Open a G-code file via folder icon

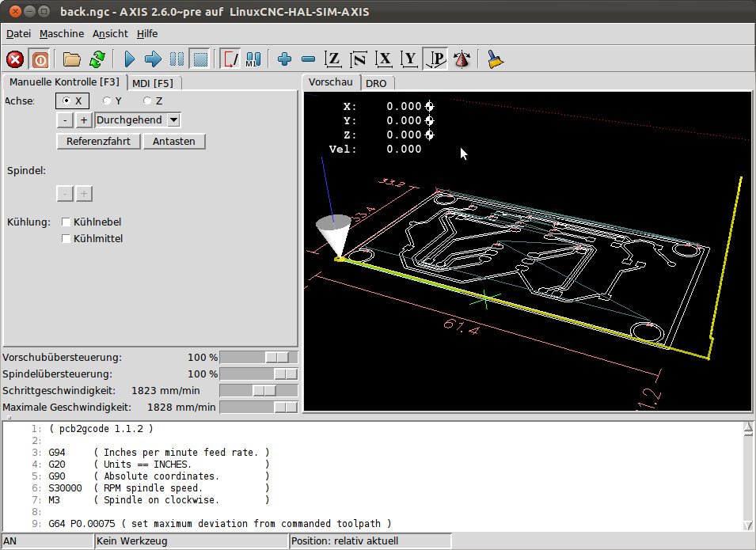click(73, 59)
